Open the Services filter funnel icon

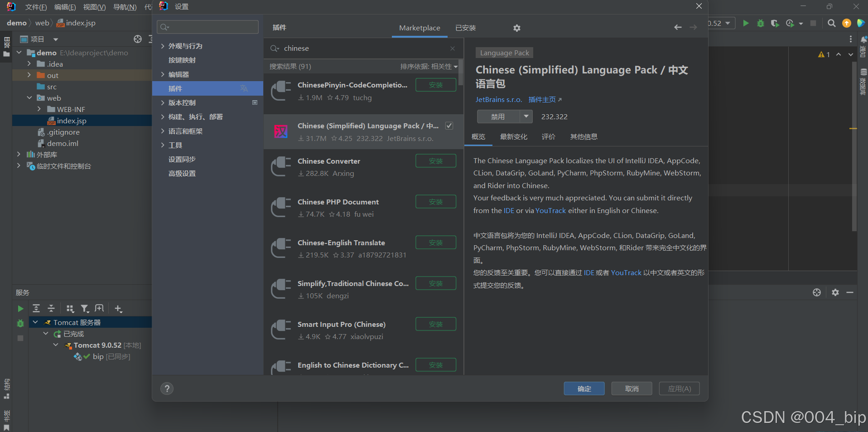tap(85, 309)
